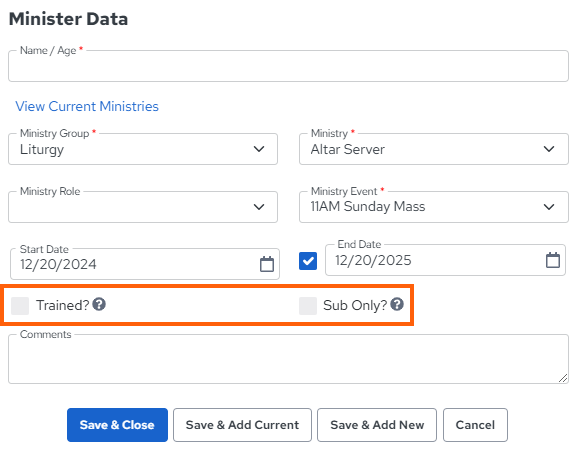Click the Sub Only? help question mark icon
The image size is (579, 456).
(x=397, y=304)
